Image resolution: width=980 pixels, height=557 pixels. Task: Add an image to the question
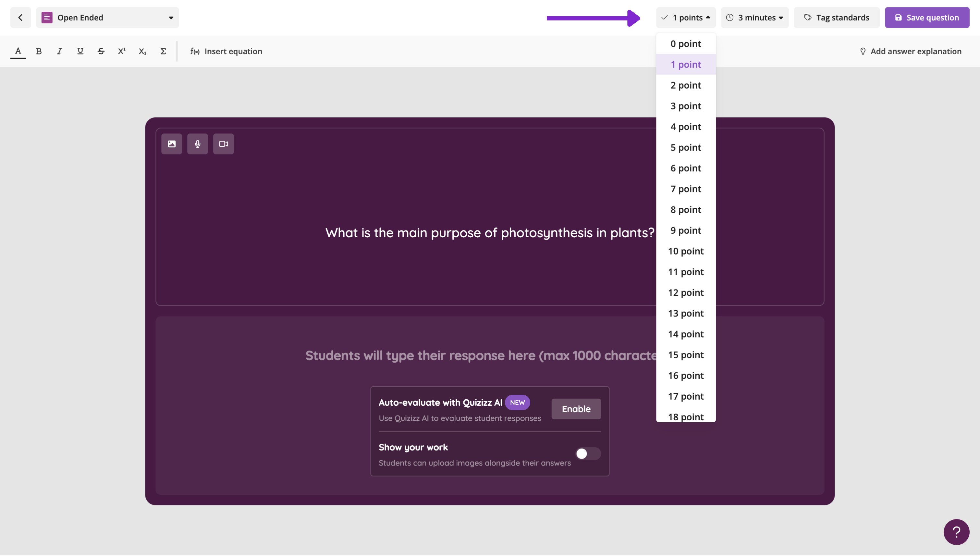[x=172, y=144]
